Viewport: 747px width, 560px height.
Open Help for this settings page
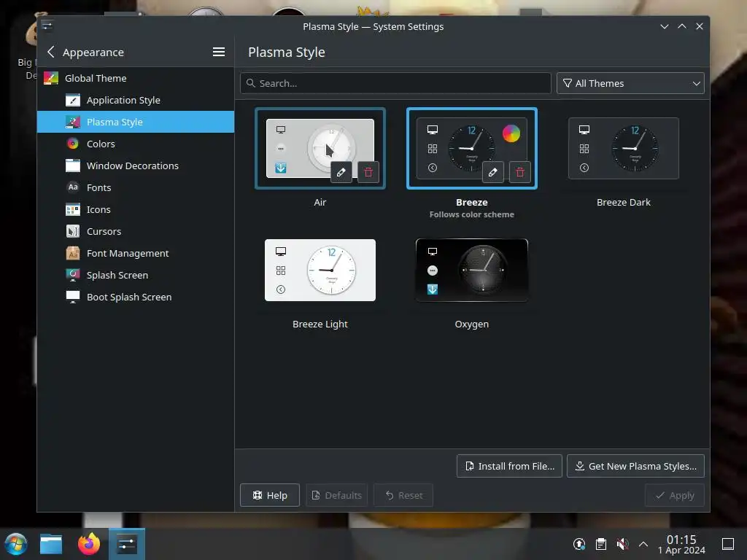(x=270, y=495)
